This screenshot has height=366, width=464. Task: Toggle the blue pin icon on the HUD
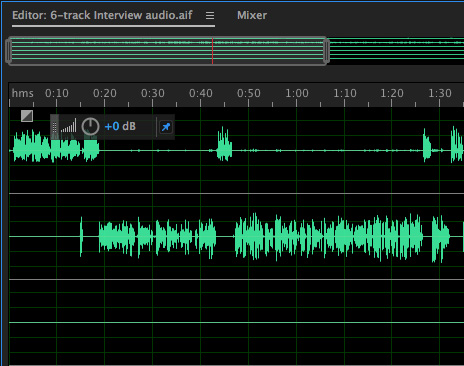coord(166,127)
